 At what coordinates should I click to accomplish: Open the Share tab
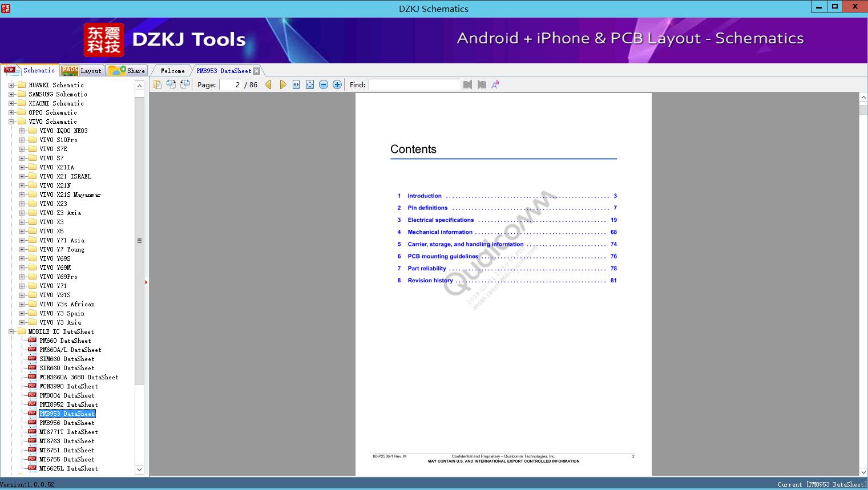(127, 71)
